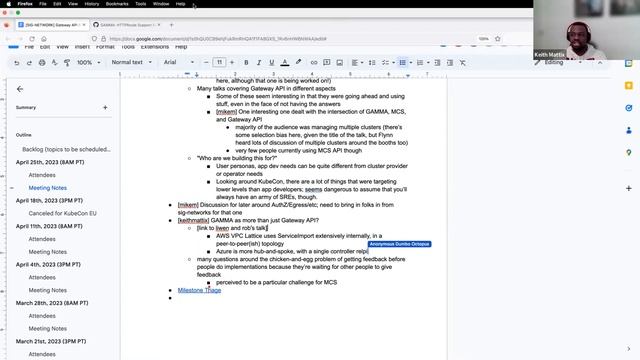Toggle the checklist format
Screen dimensions: 640x360
(x=385, y=62)
